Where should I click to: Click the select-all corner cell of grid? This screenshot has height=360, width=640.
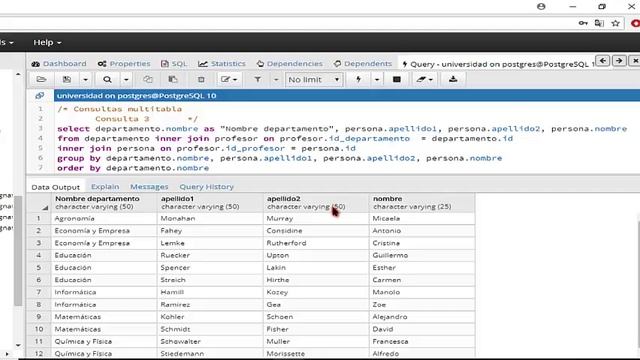[39, 202]
